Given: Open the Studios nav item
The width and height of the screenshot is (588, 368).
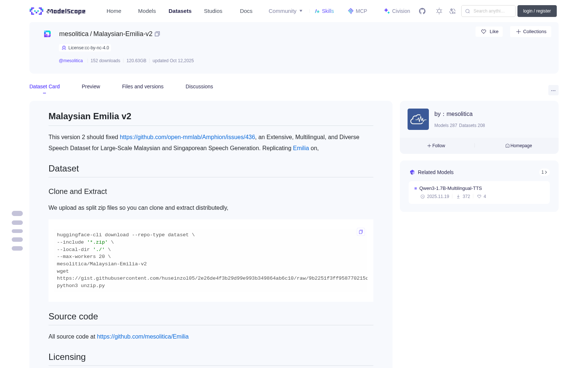Looking at the screenshot, I should pos(213,11).
